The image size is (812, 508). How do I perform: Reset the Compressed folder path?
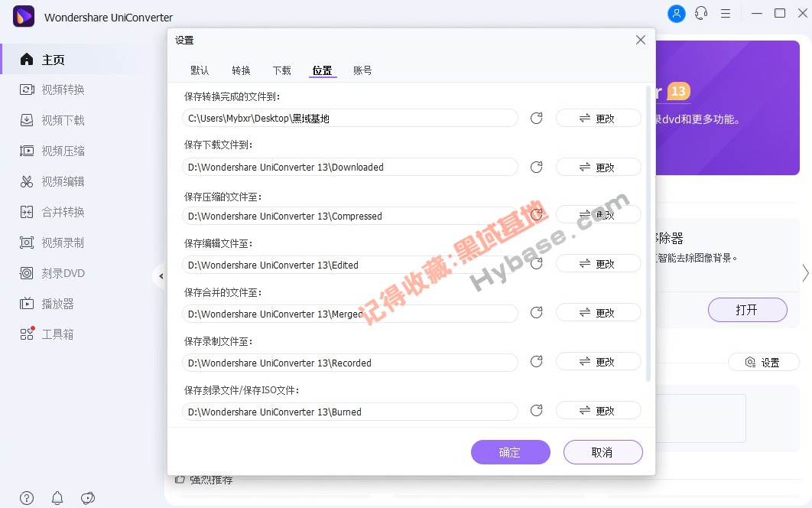[537, 214]
